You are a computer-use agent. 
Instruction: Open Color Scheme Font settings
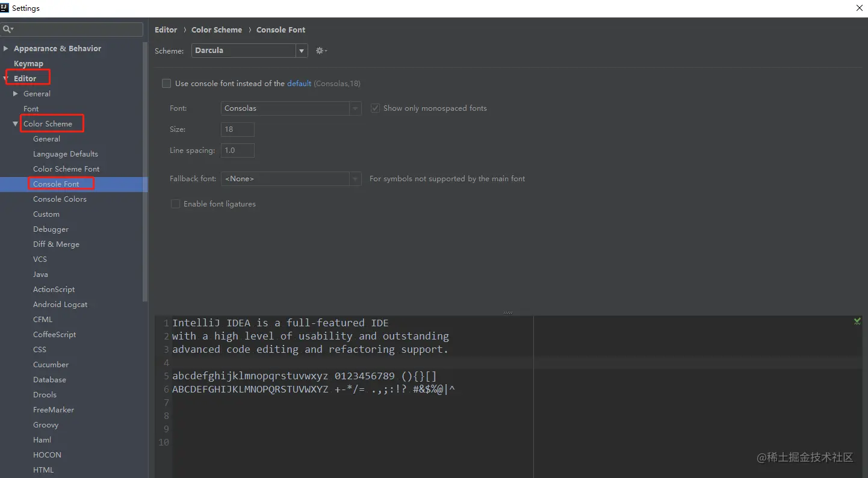pyautogui.click(x=66, y=169)
